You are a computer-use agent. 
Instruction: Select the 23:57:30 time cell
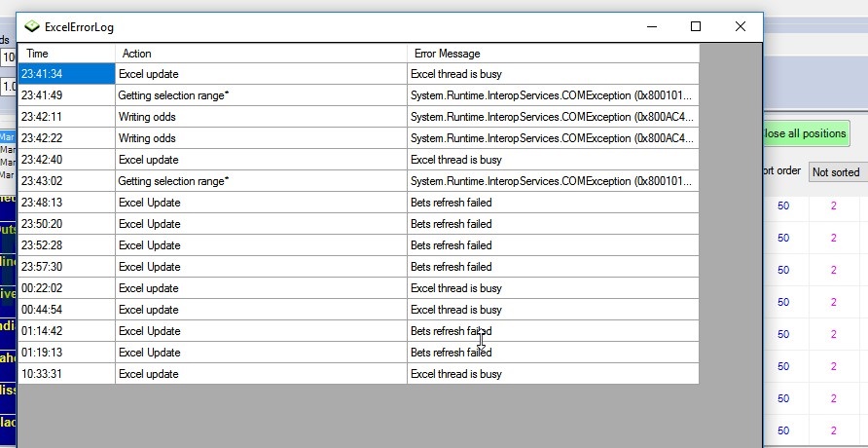tap(66, 267)
